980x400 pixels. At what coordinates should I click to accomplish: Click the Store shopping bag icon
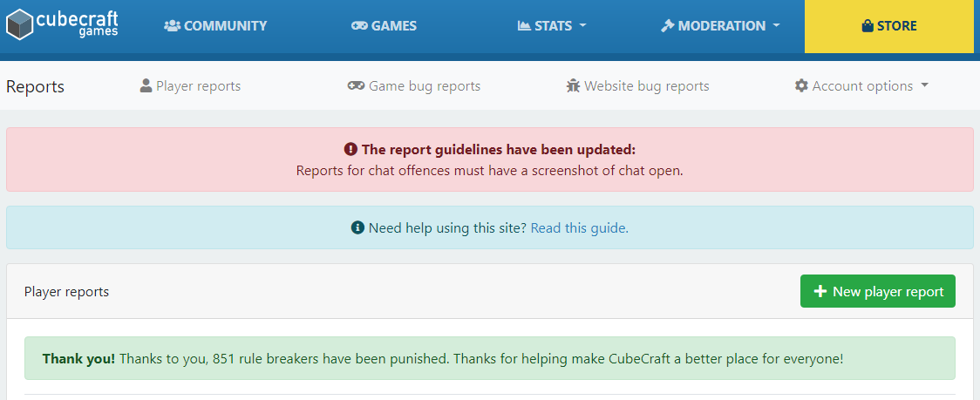[x=867, y=25]
